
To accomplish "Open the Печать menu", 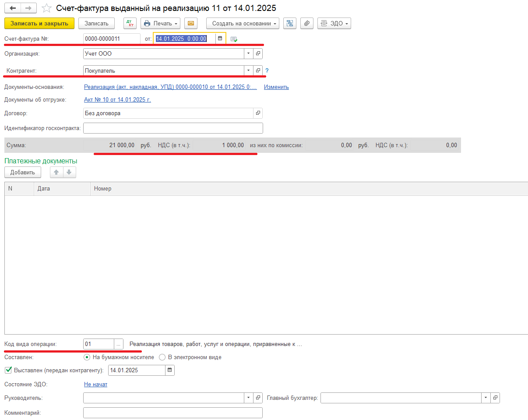I will tap(160, 23).
